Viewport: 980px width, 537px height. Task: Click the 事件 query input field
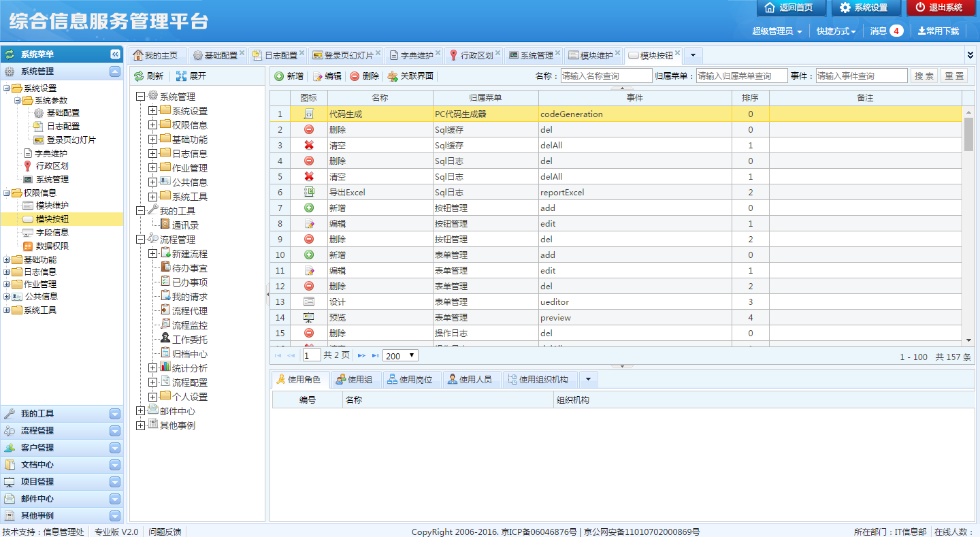click(x=862, y=76)
